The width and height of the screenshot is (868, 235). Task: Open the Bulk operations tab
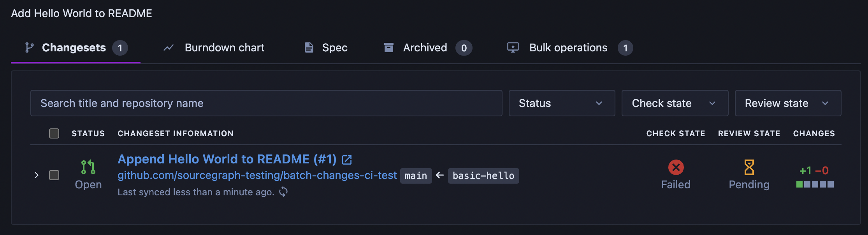click(570, 48)
